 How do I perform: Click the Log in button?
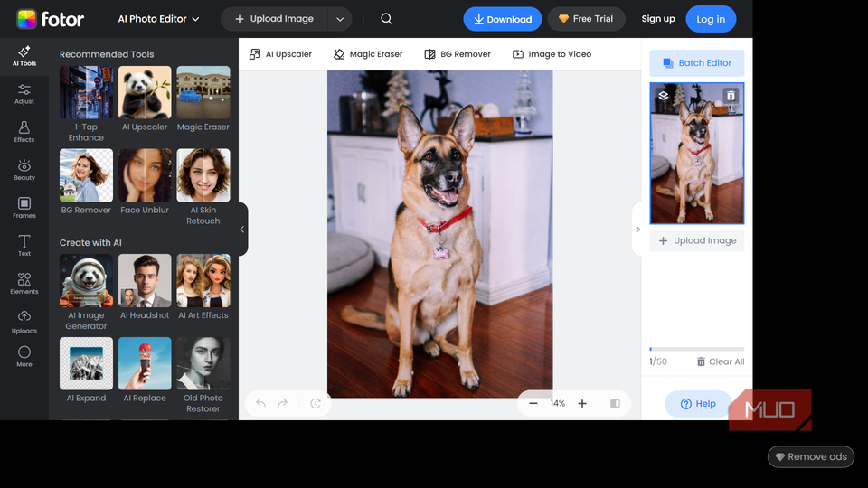pyautogui.click(x=711, y=19)
